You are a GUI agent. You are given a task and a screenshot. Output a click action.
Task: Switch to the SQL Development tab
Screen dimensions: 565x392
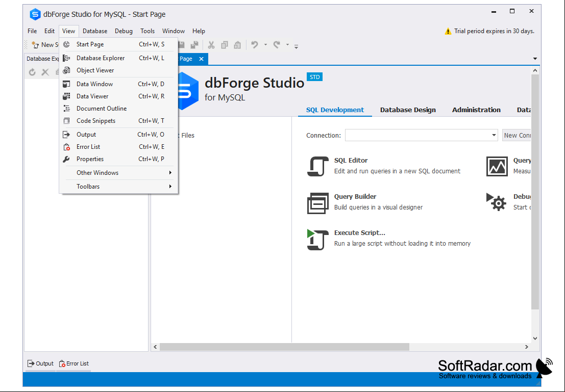(335, 110)
